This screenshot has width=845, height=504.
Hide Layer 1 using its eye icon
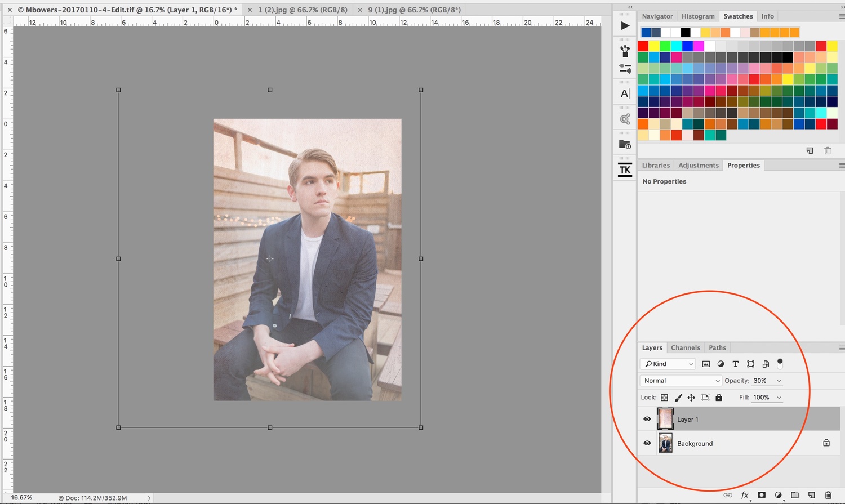[x=647, y=419]
